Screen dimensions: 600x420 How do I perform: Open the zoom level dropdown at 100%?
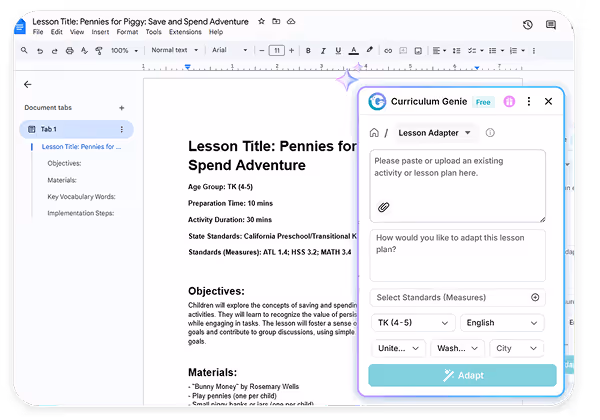(124, 50)
